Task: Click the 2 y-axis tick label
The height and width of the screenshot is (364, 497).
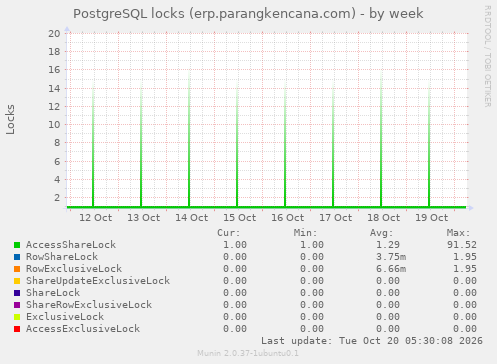Action: coord(57,198)
